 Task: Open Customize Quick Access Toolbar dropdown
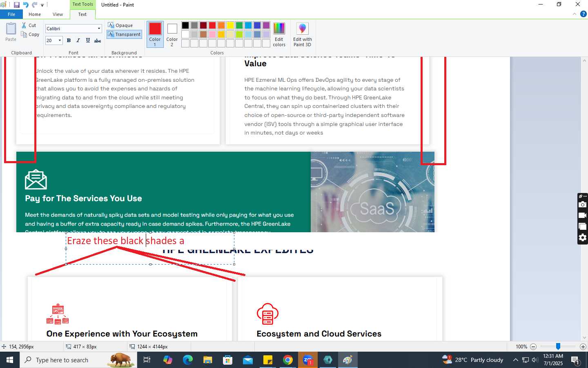(42, 5)
